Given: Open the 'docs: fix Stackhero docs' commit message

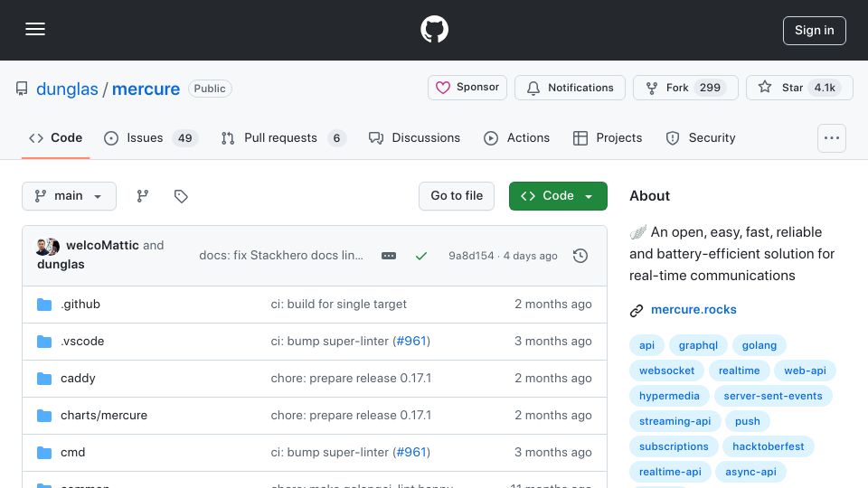Looking at the screenshot, I should pyautogui.click(x=281, y=256).
